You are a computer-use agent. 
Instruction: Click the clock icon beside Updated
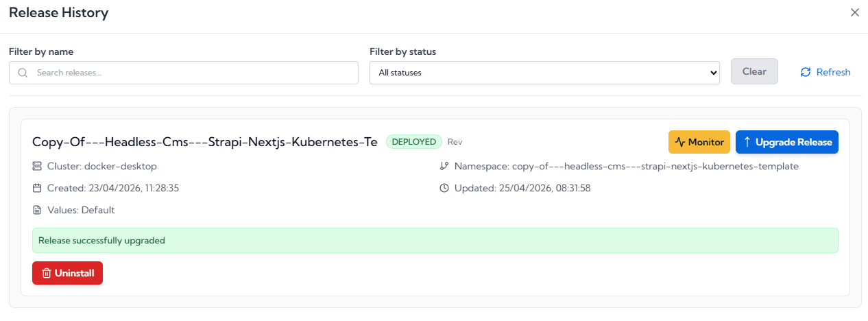[x=444, y=188]
